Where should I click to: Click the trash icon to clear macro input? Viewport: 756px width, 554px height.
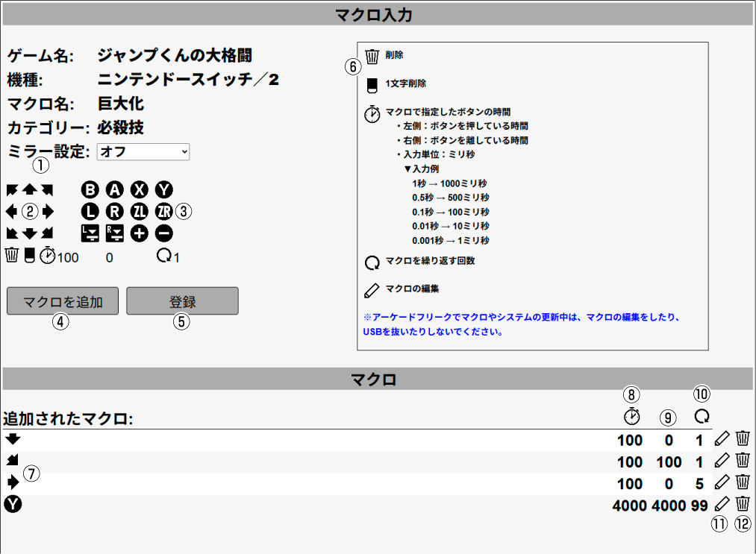pos(13,256)
